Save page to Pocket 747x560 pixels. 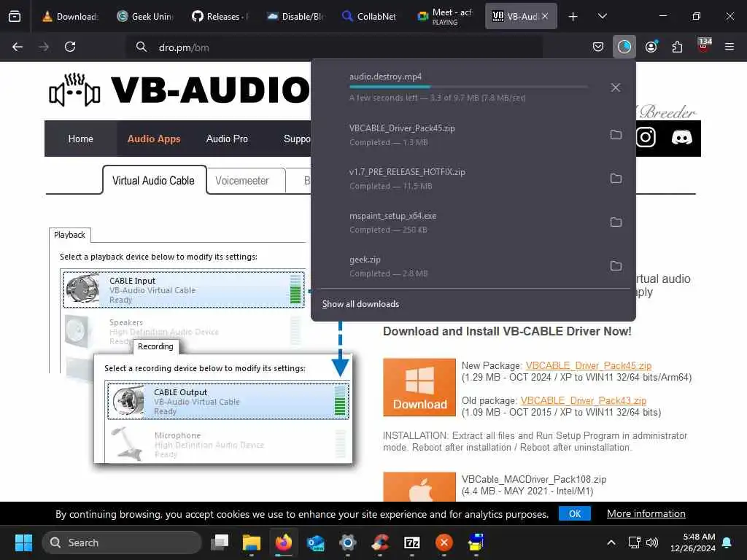click(x=598, y=47)
